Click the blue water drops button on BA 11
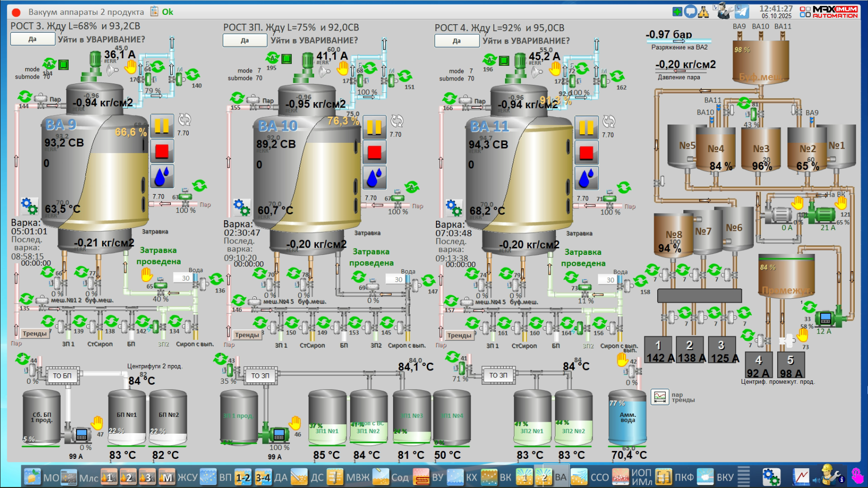The height and width of the screenshot is (488, 868). click(x=586, y=178)
